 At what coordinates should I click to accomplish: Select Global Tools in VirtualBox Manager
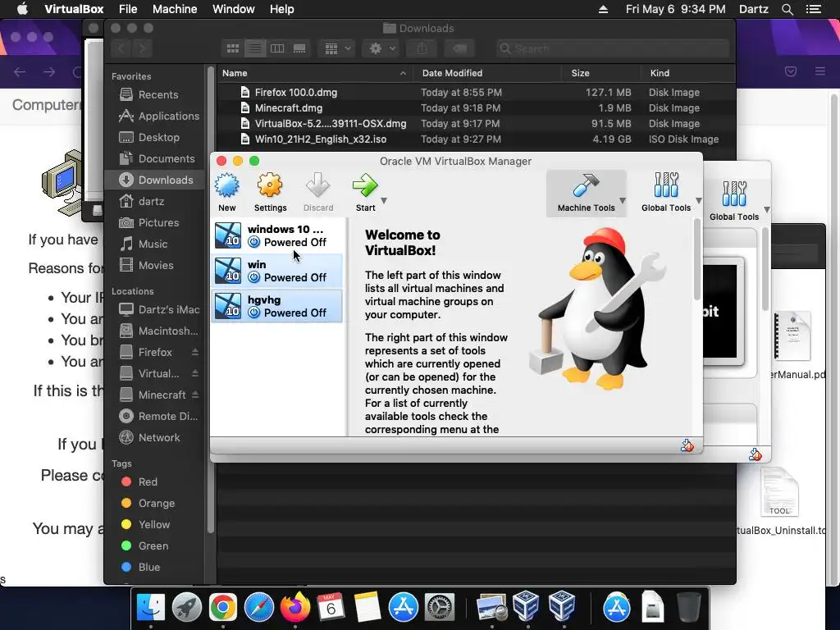(x=666, y=193)
